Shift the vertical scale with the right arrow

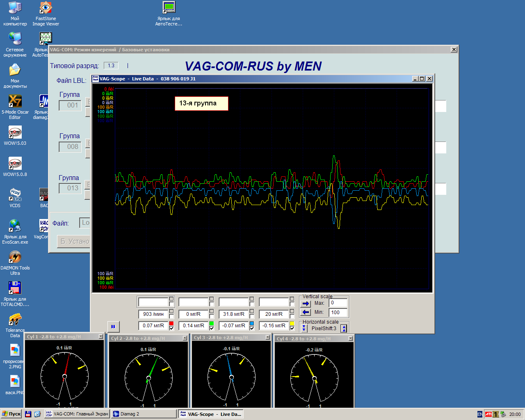(306, 304)
